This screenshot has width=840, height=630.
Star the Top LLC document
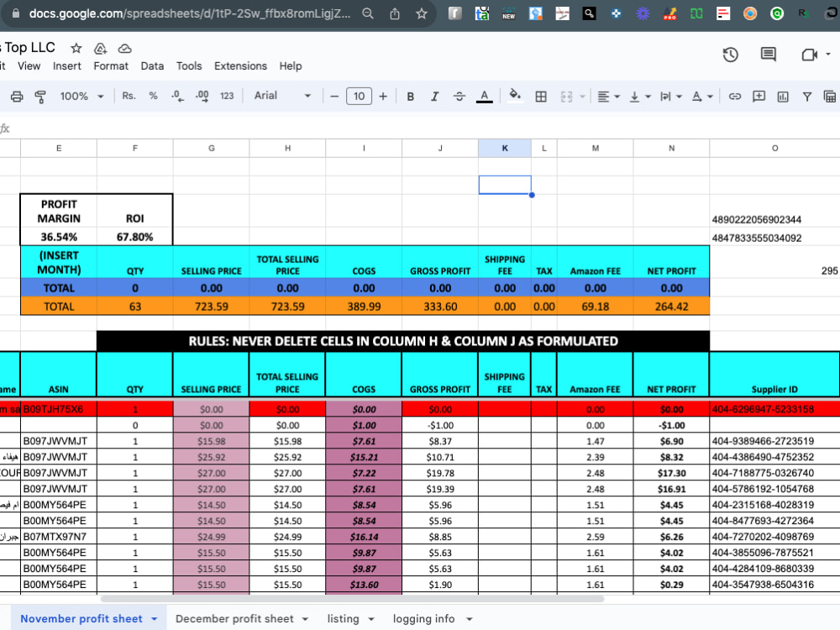[x=76, y=48]
